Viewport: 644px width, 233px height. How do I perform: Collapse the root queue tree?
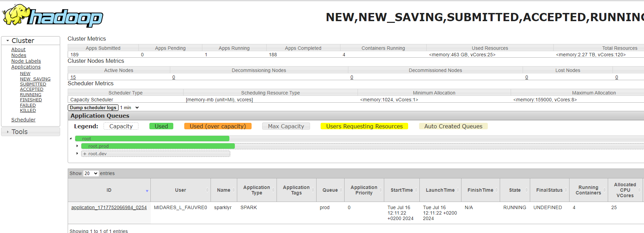tap(71, 139)
